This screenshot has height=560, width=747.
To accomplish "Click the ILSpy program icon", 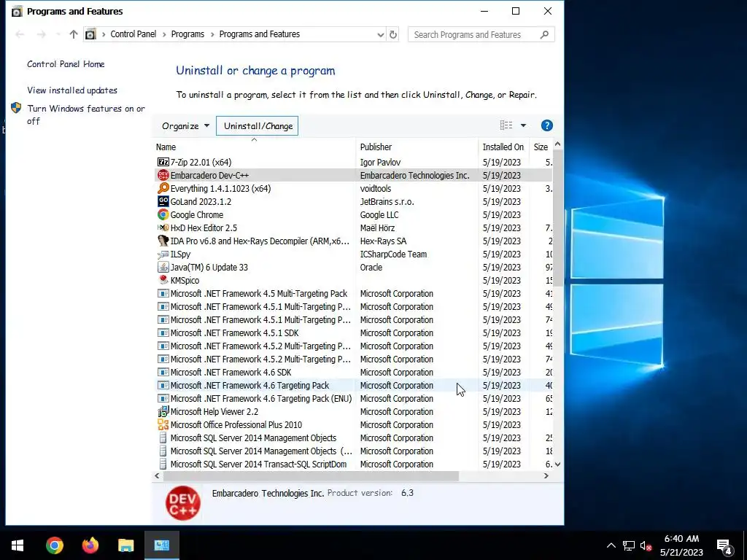I will point(163,254).
